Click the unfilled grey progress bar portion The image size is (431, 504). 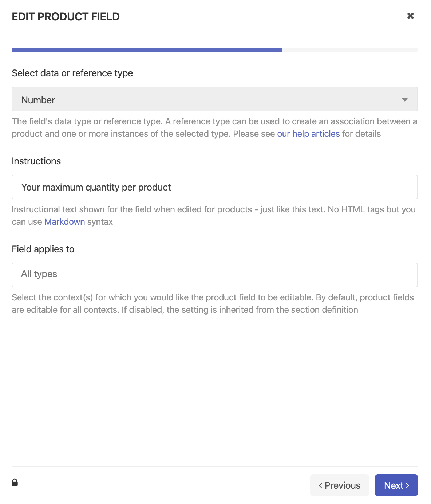(x=350, y=50)
